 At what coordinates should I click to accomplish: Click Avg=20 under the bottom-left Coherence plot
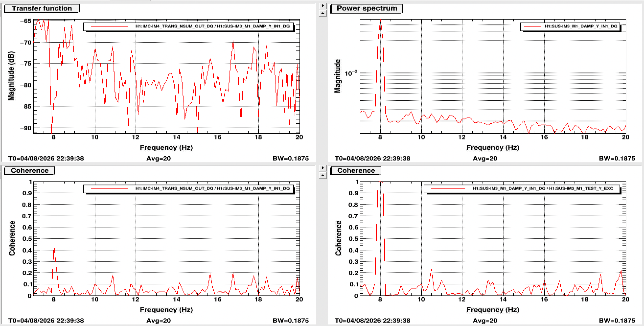coord(159,321)
